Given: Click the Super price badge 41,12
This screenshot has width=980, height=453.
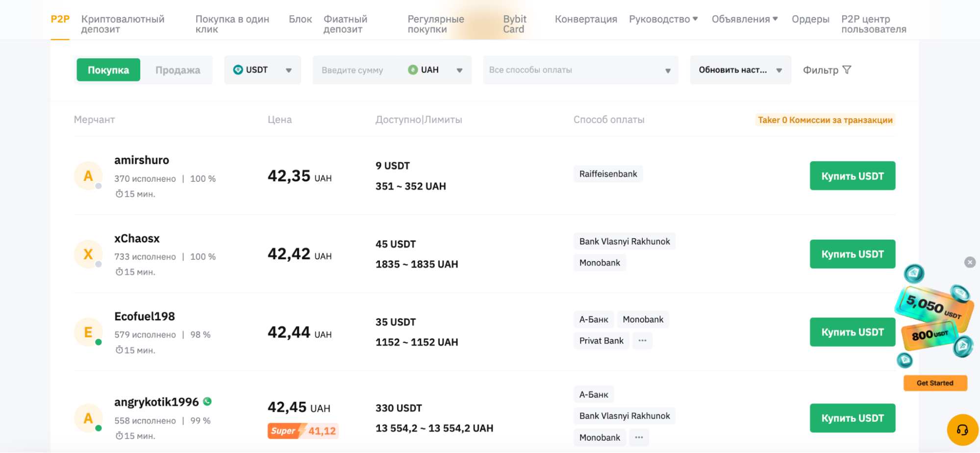Looking at the screenshot, I should pos(303,431).
